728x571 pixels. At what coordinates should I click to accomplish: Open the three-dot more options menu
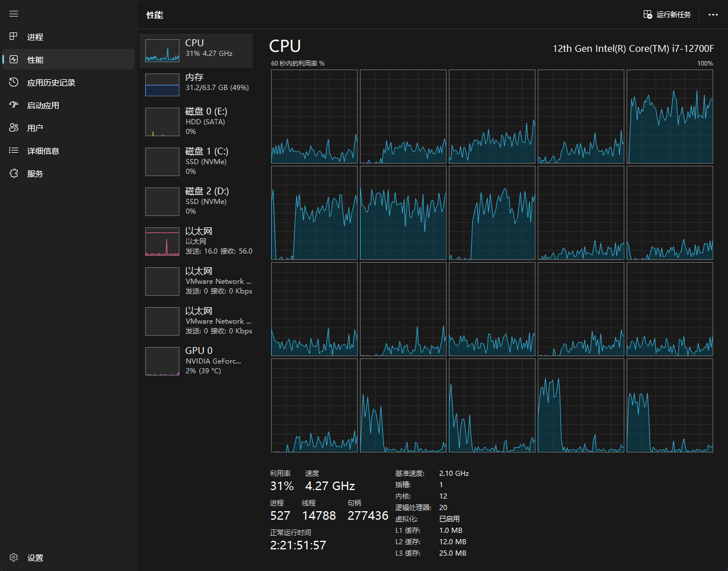713,15
